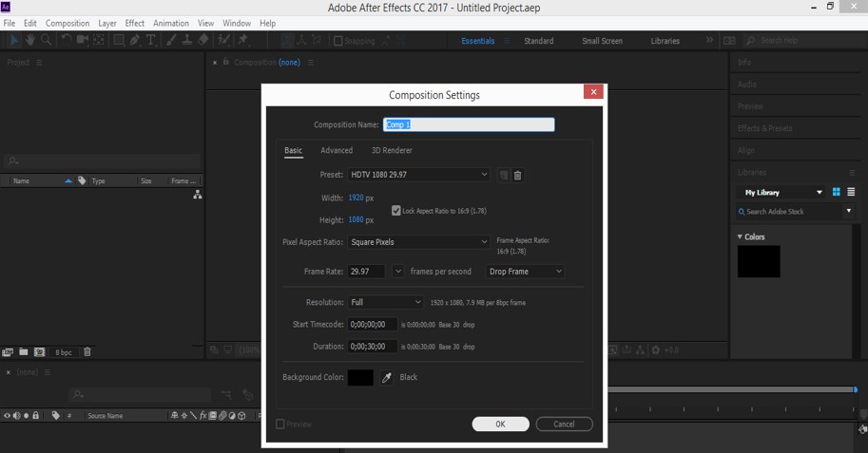868x453 pixels.
Task: Click the 8 bpc color depth button
Action: [63, 352]
